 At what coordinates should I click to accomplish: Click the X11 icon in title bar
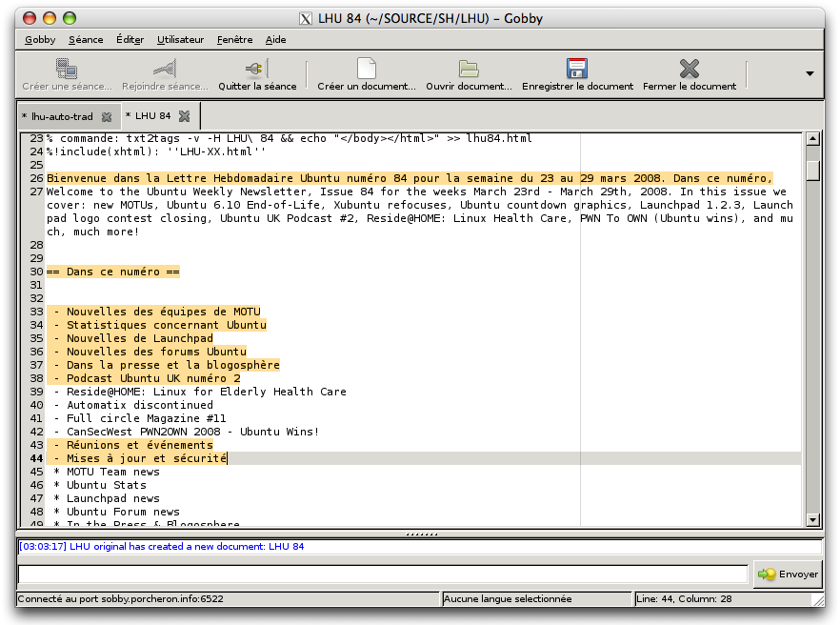[x=306, y=19]
